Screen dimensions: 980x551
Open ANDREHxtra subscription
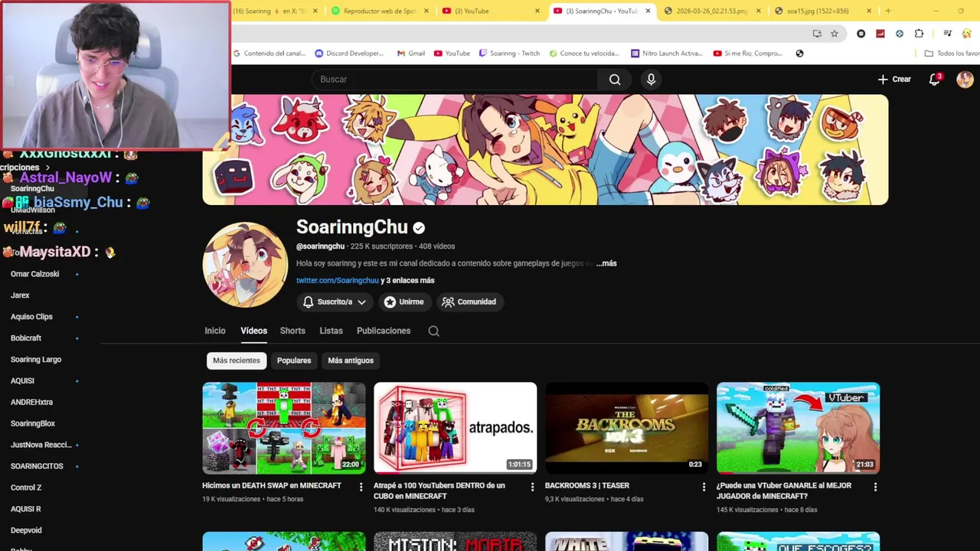[31, 403]
